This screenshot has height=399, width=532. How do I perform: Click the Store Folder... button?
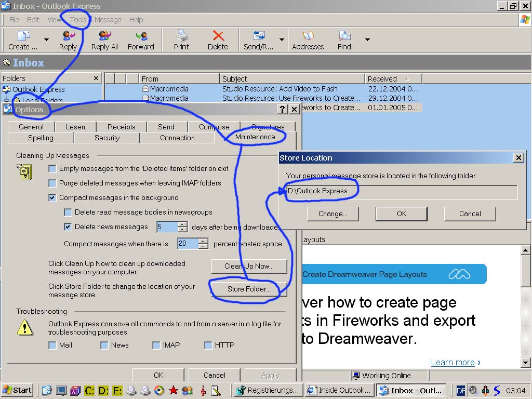click(x=249, y=289)
